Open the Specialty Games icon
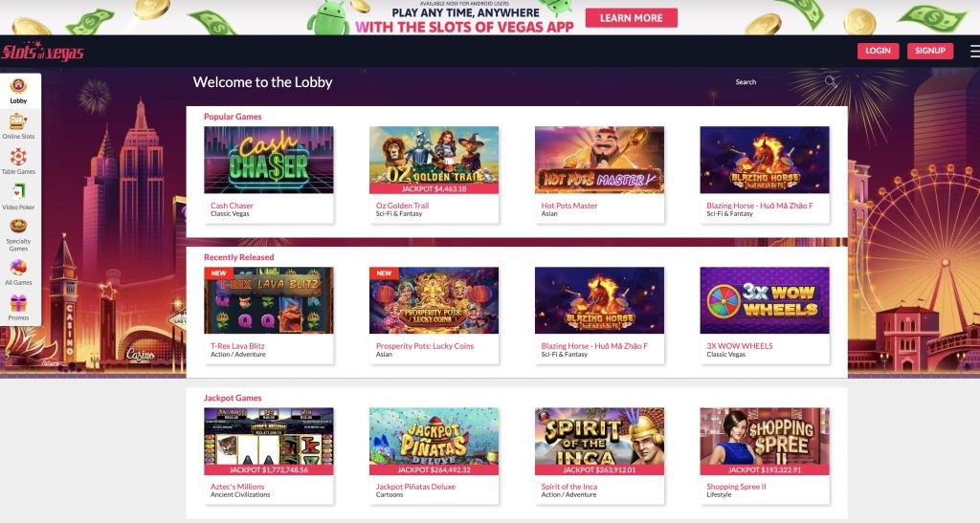The width and height of the screenshot is (980, 523). pos(18,226)
